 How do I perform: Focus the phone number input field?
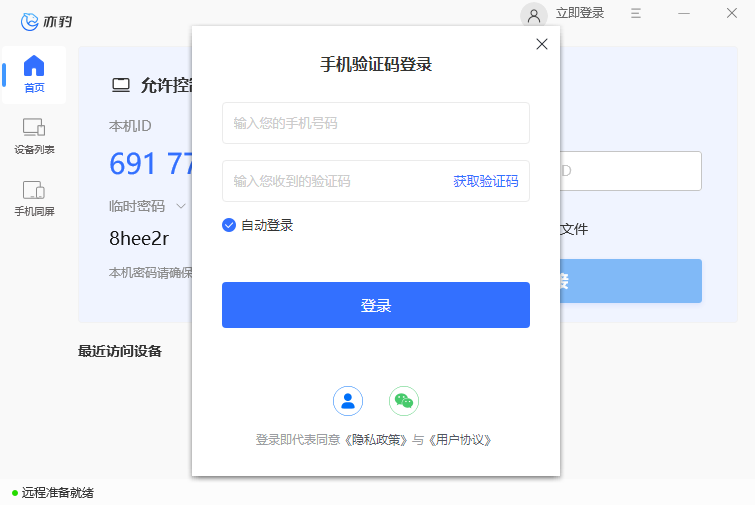pyautogui.click(x=376, y=123)
